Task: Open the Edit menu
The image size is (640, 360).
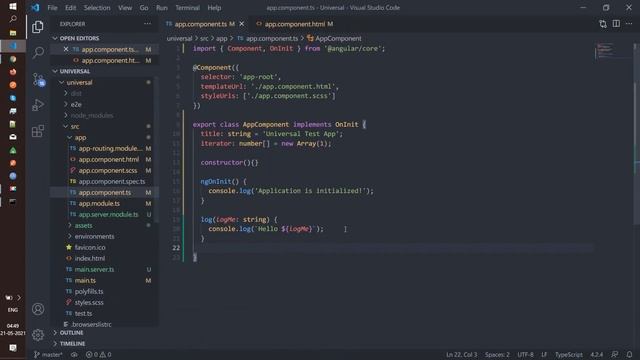Action: coord(71,8)
